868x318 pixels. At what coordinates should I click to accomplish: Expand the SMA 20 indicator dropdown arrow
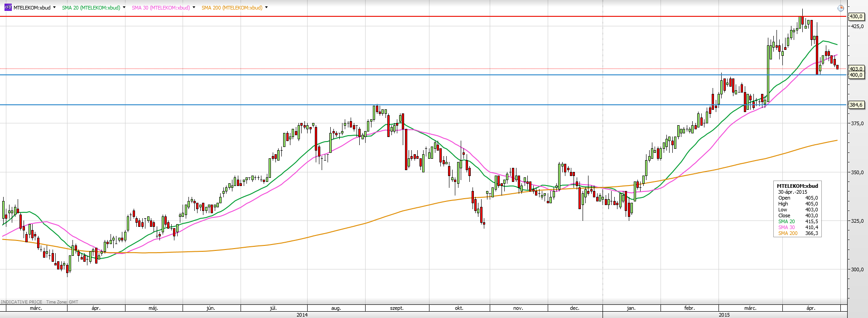click(124, 7)
